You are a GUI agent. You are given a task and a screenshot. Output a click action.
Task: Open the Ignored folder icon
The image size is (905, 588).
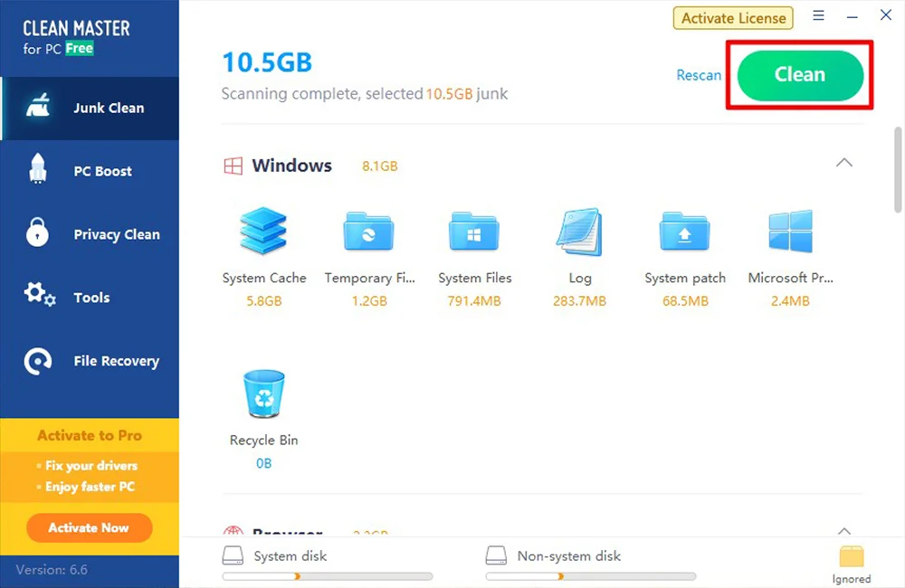[851, 556]
